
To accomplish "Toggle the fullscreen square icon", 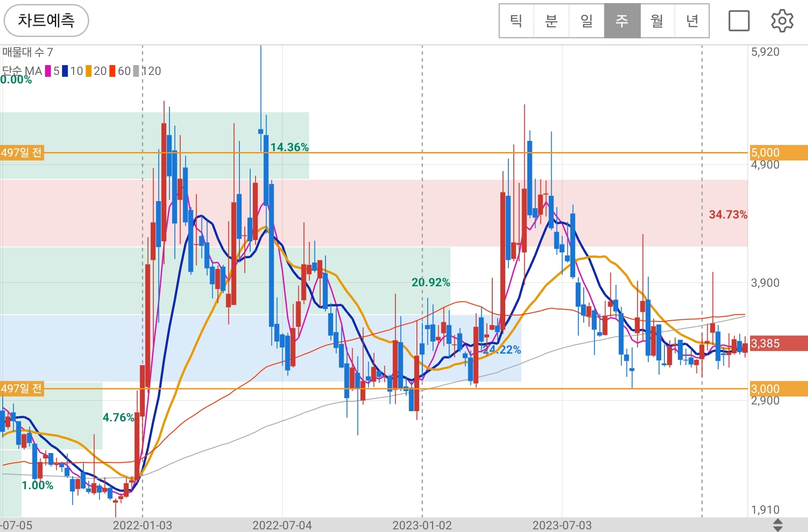I will 739,21.
